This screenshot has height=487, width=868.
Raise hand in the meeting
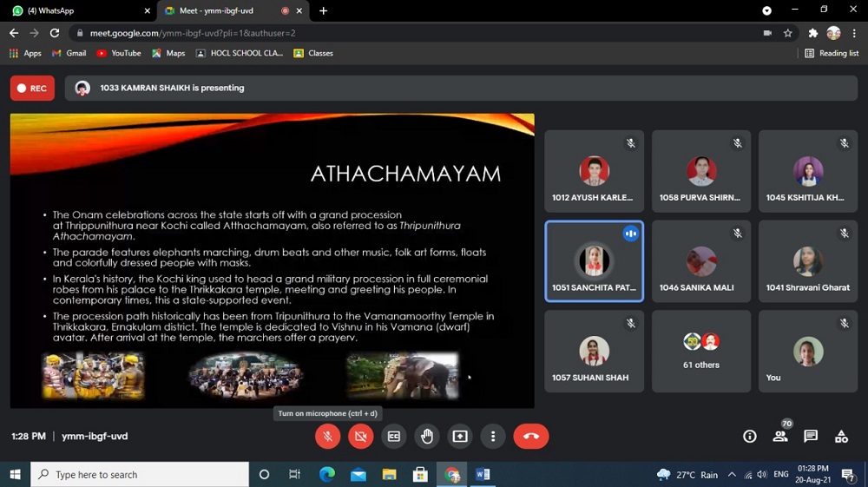coord(427,437)
